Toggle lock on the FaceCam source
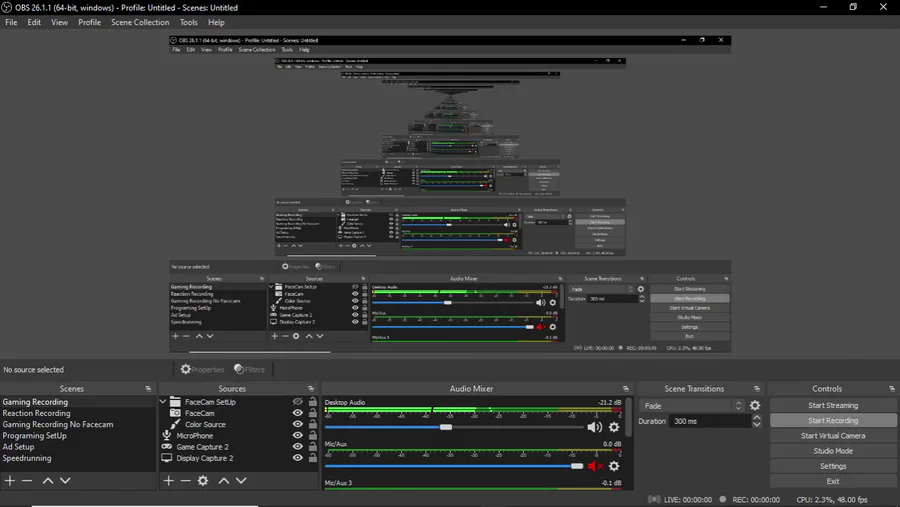900x507 pixels. pyautogui.click(x=312, y=413)
